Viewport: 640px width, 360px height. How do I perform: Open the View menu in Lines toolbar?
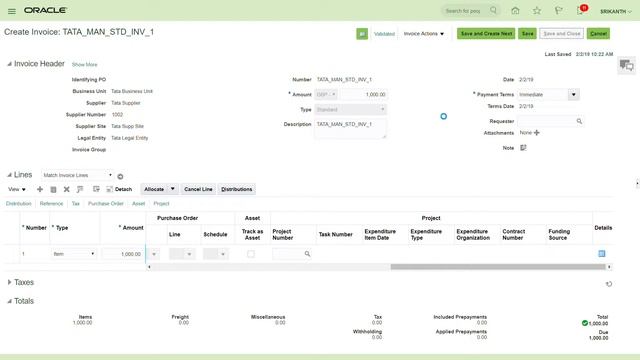17,189
